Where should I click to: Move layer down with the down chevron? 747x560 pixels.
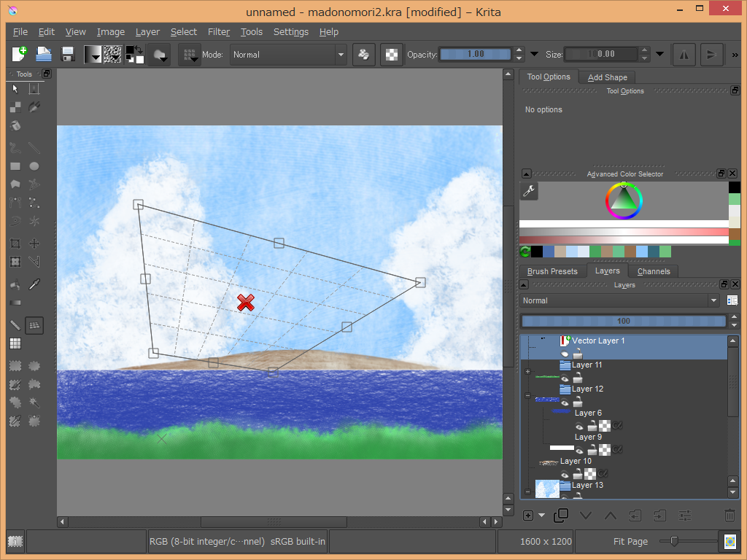pyautogui.click(x=586, y=516)
